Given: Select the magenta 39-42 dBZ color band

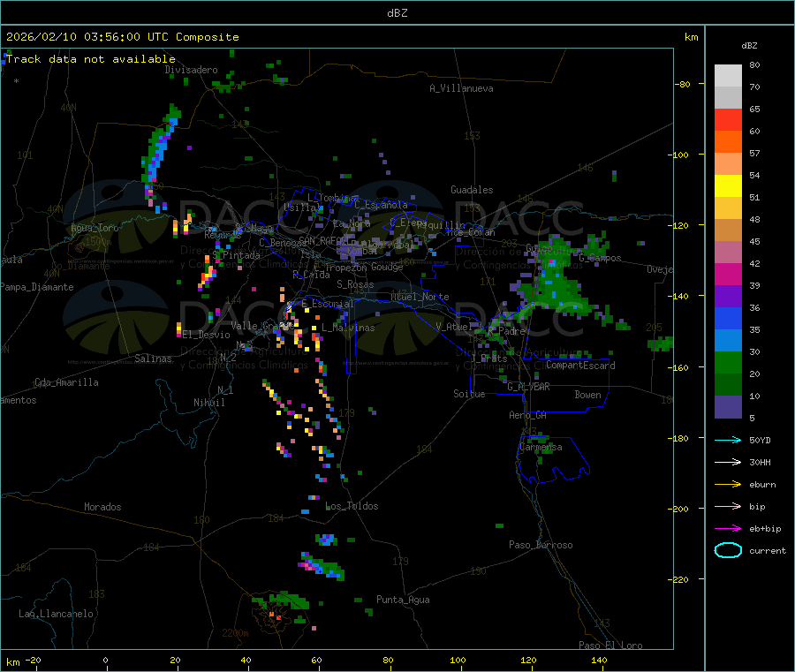Looking at the screenshot, I should pos(728,274).
